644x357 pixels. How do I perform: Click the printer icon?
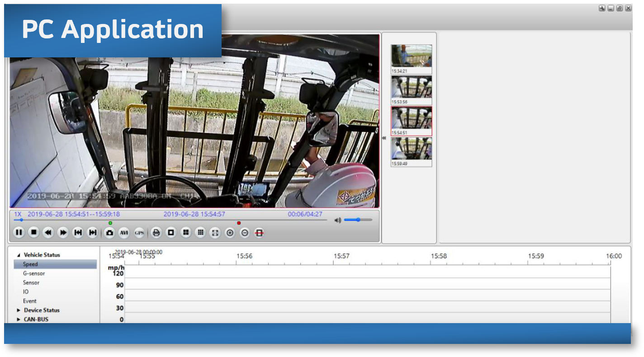tap(156, 233)
